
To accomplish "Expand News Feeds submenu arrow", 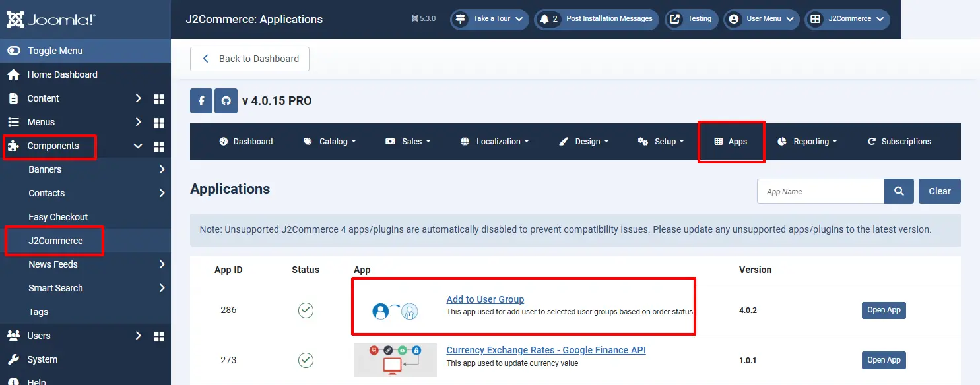I will coord(162,264).
